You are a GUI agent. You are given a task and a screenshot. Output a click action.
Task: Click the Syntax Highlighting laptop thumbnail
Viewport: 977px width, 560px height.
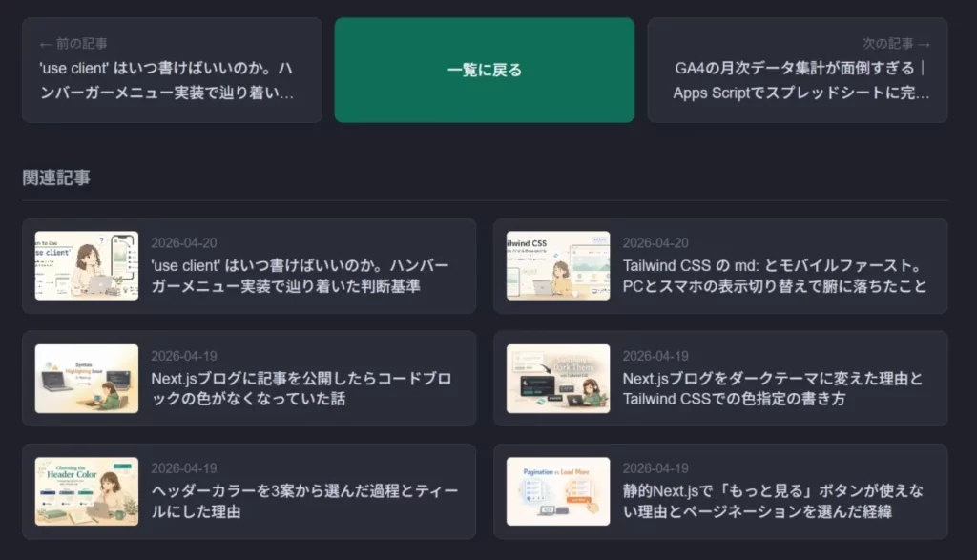click(x=86, y=378)
